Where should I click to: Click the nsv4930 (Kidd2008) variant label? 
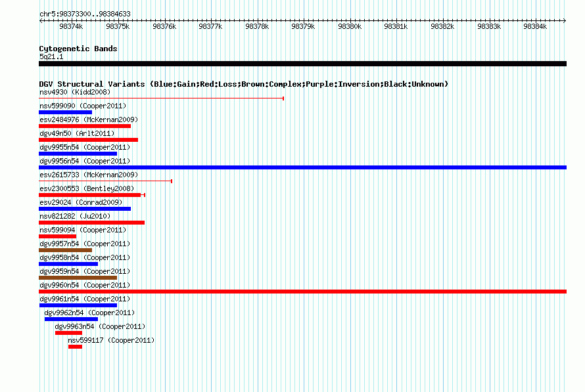pos(75,92)
